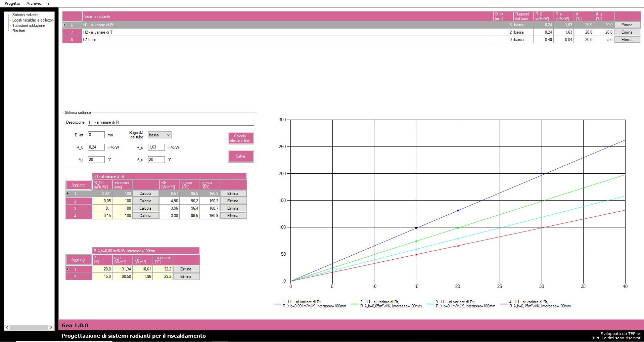Click KH value 3,30 cell

click(x=170, y=216)
